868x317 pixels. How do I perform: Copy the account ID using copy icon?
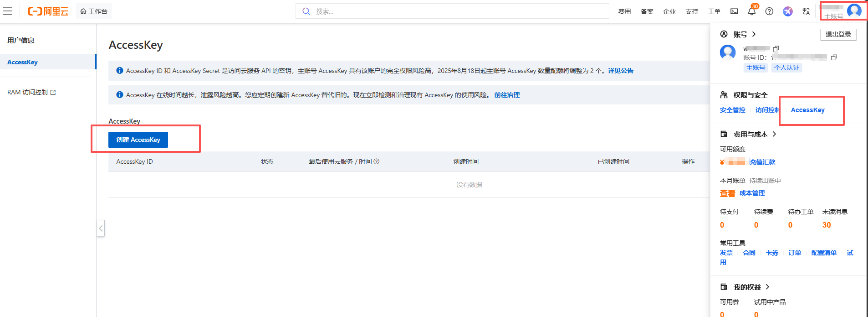834,57
